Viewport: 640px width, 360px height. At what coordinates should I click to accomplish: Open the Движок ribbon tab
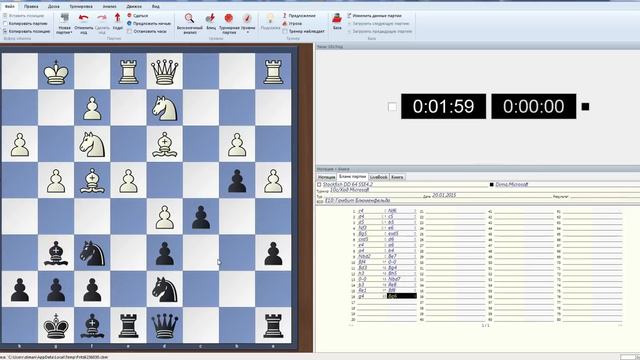coord(134,7)
